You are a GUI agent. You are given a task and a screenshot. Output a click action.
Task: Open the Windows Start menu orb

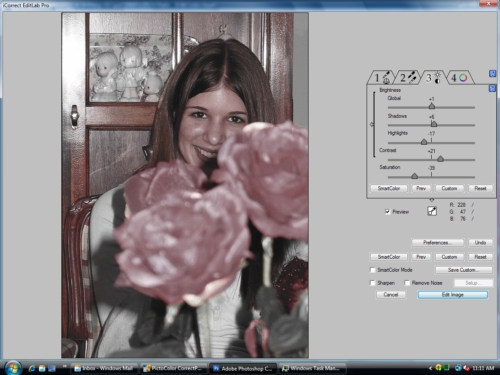point(13,368)
